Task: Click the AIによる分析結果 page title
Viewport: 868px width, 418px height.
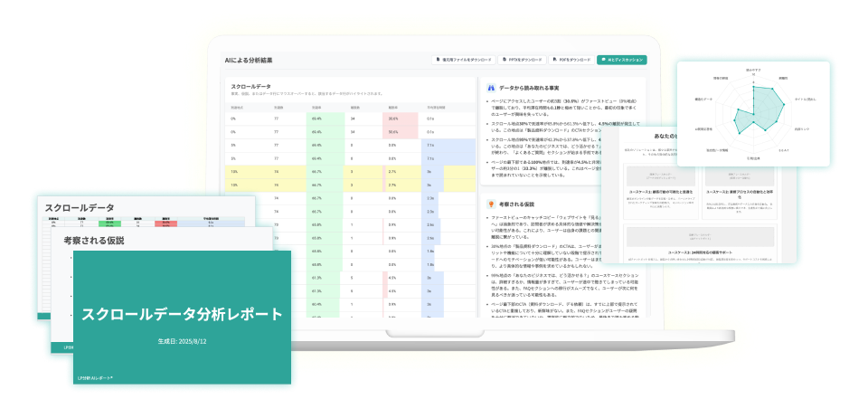Action: [249, 60]
